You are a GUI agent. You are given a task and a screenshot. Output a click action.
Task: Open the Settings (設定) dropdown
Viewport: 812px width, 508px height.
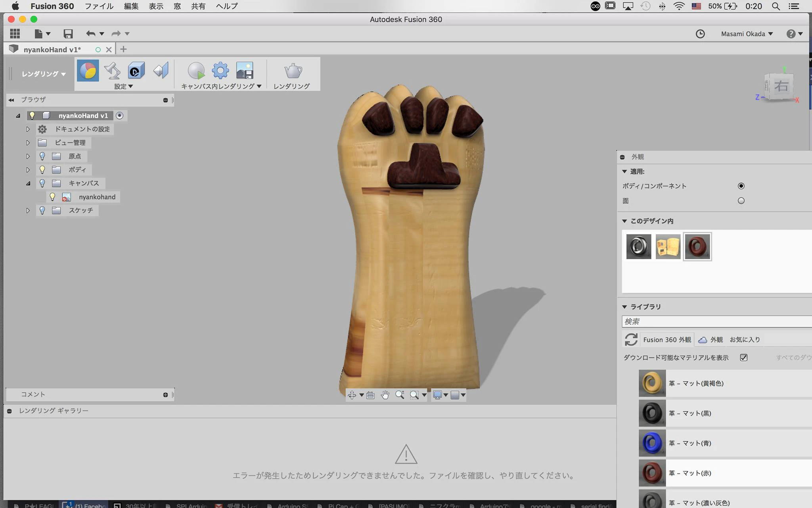coord(123,86)
